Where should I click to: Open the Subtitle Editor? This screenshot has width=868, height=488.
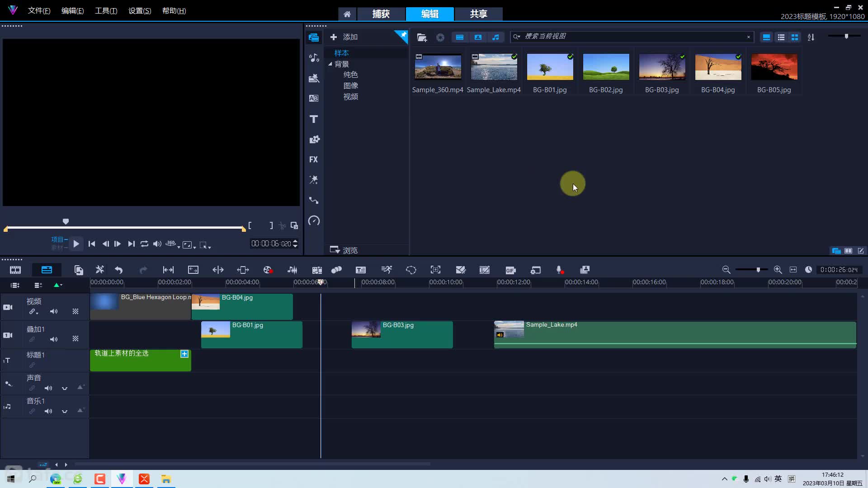tap(361, 270)
